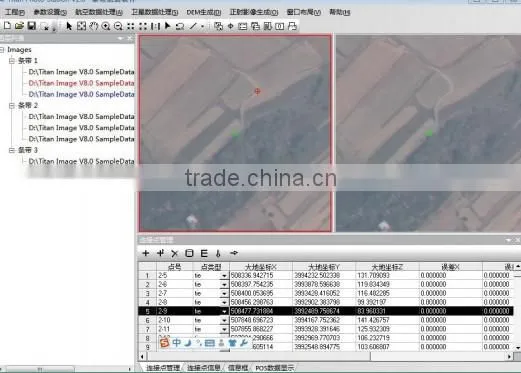Viewport: 521px width, 373px height.
Task: Select the hand pan tool
Action: tap(94, 26)
